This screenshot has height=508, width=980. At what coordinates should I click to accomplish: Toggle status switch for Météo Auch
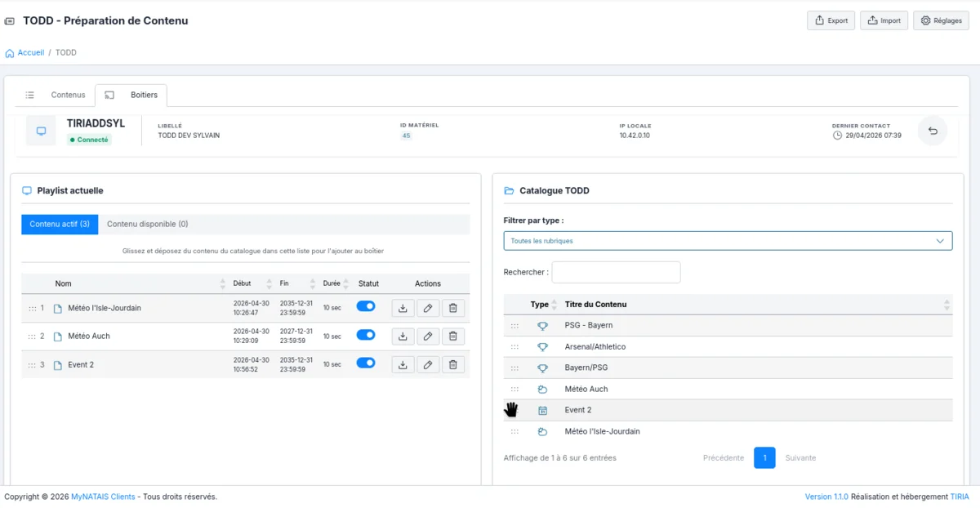366,335
